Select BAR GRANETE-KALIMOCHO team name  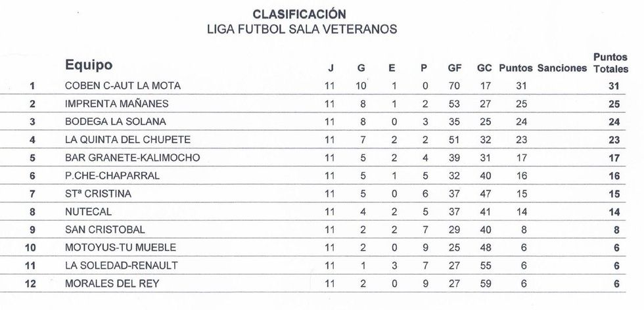[132, 158]
